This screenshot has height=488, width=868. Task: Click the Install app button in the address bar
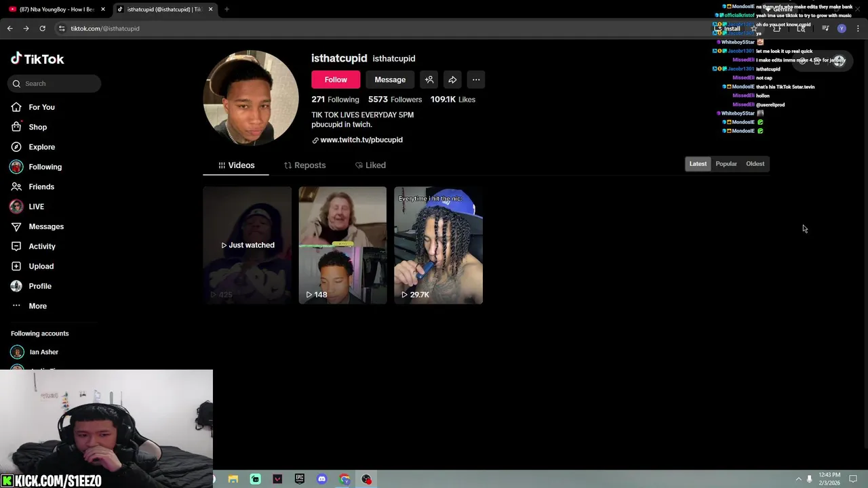[x=727, y=28]
